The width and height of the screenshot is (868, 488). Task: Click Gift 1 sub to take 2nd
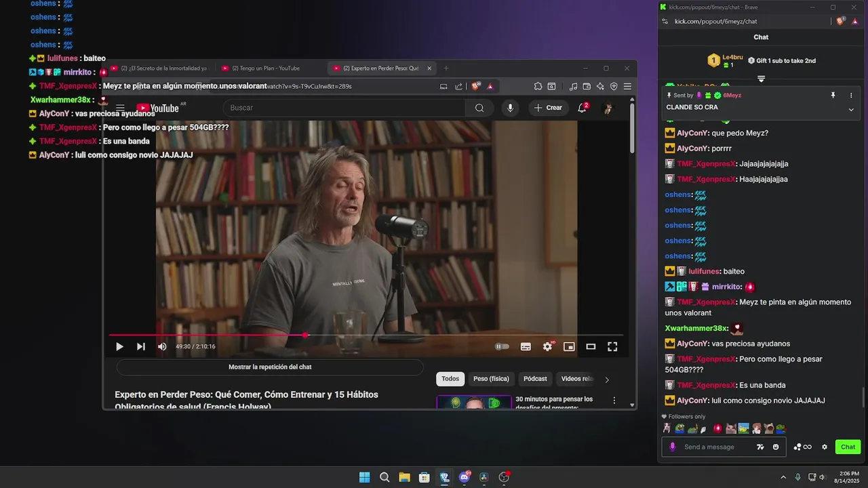782,61
